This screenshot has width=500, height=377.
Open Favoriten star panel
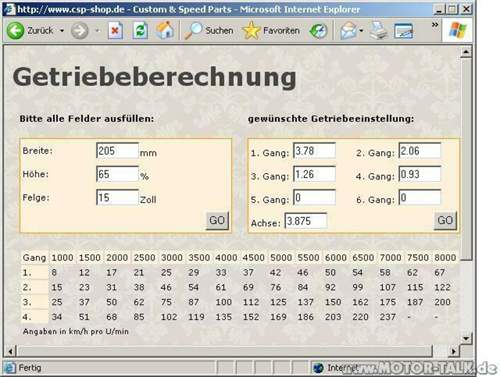tap(251, 31)
